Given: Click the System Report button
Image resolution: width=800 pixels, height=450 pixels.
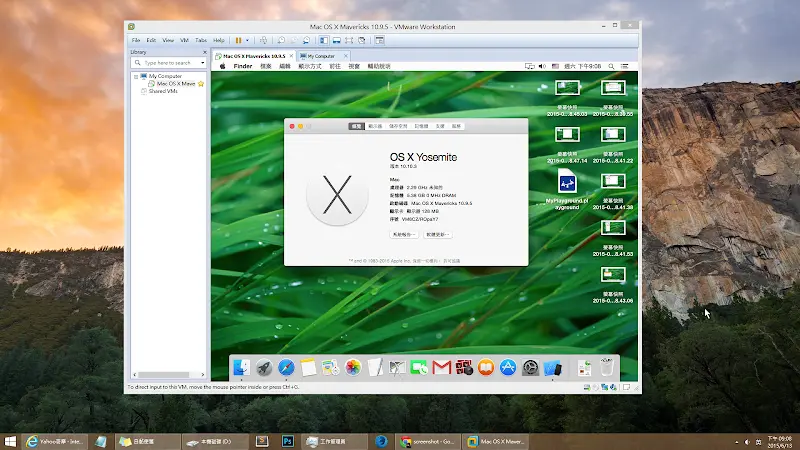Looking at the screenshot, I should [x=404, y=234].
